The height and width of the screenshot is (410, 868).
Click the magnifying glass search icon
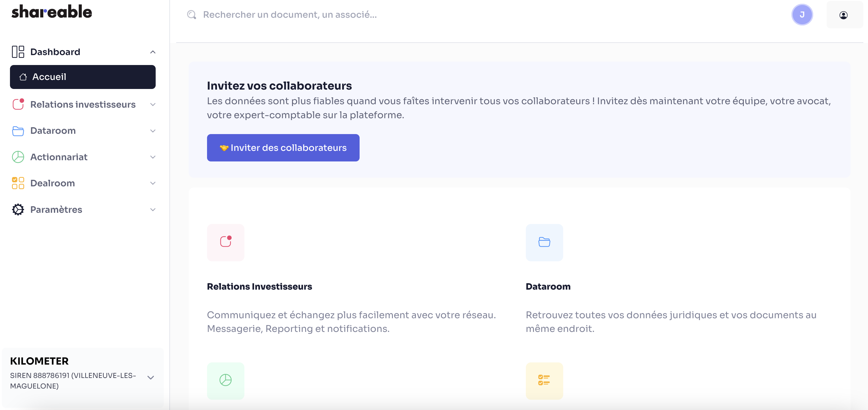point(191,15)
